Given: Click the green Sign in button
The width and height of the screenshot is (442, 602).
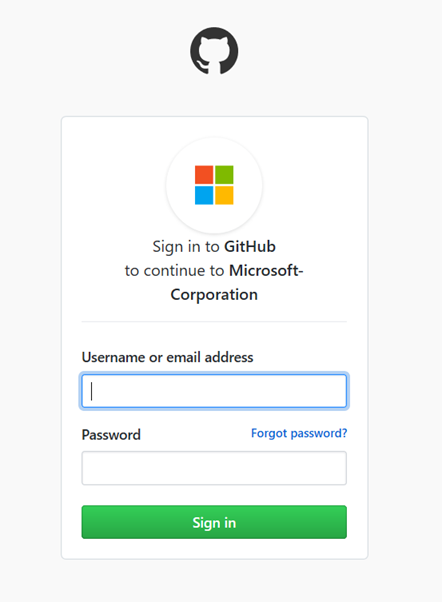Looking at the screenshot, I should 214,522.
